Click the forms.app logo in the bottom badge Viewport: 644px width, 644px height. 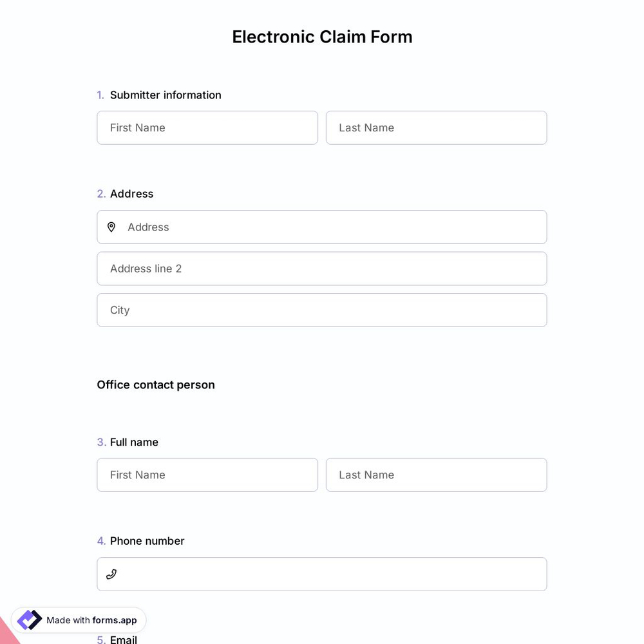tap(29, 620)
